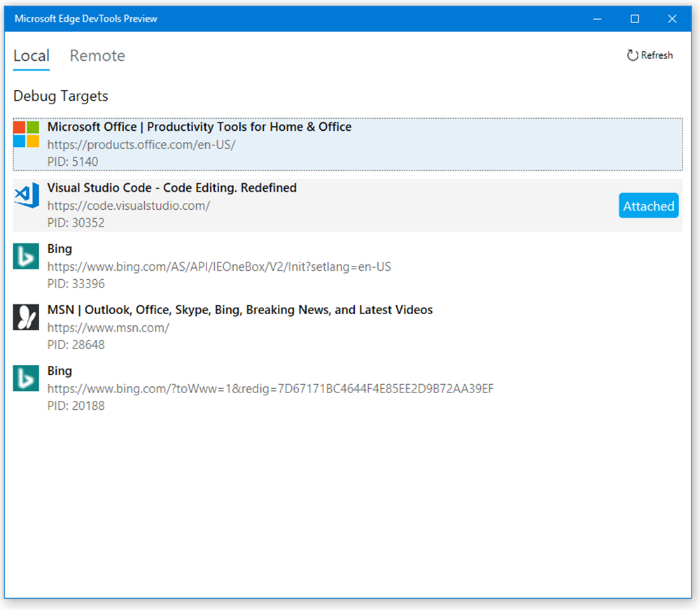The height and width of the screenshot is (610, 700).
Task: Click the last Bing favicon (PID 20188)
Action: tap(27, 378)
